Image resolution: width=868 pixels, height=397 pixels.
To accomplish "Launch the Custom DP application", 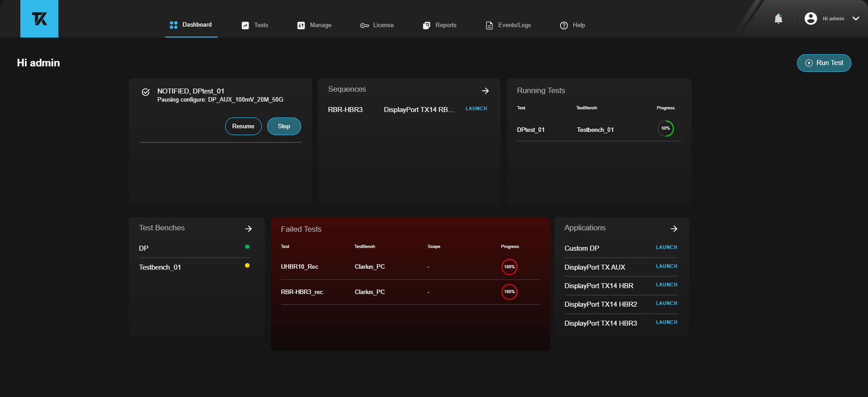I will pyautogui.click(x=666, y=248).
